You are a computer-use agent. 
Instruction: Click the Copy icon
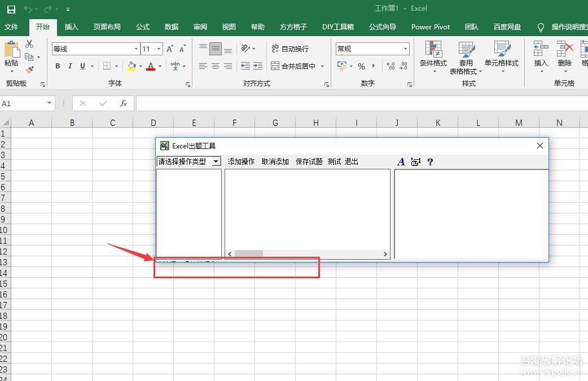pyautogui.click(x=29, y=57)
